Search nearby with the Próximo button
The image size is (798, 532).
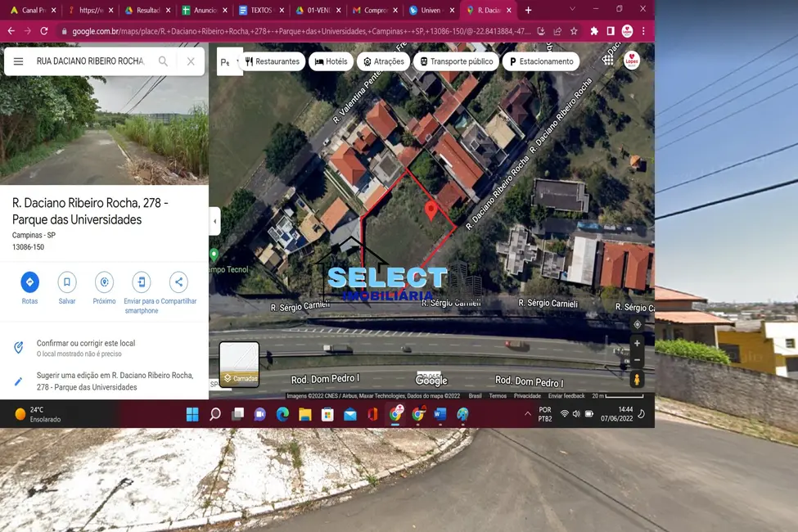104,289
